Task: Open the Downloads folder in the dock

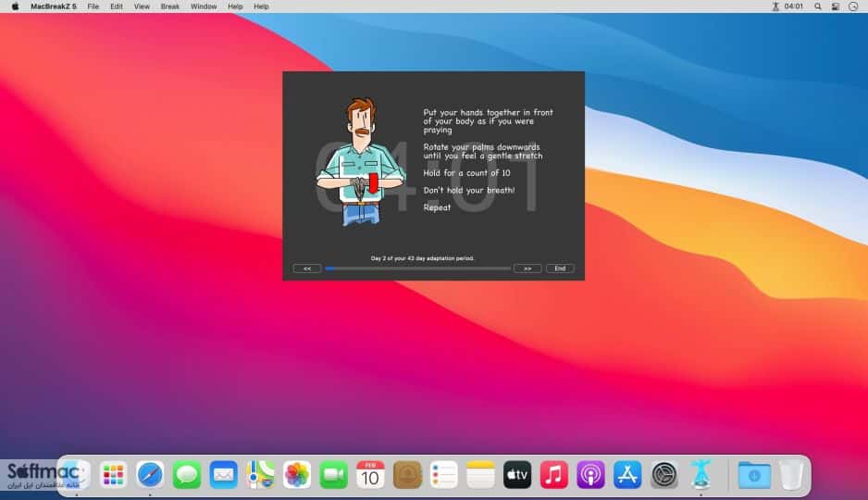Action: 754,475
